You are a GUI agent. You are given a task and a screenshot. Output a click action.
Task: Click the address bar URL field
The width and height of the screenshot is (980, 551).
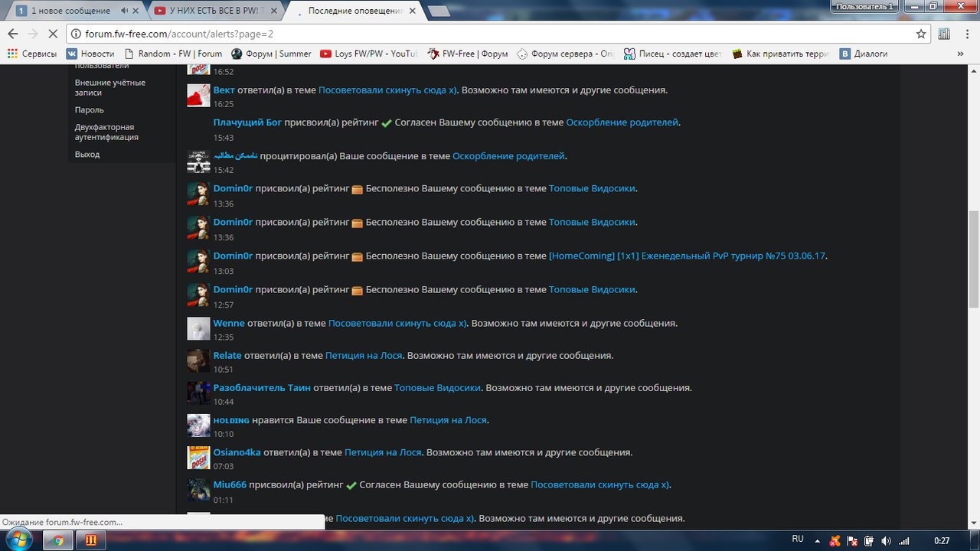click(490, 34)
